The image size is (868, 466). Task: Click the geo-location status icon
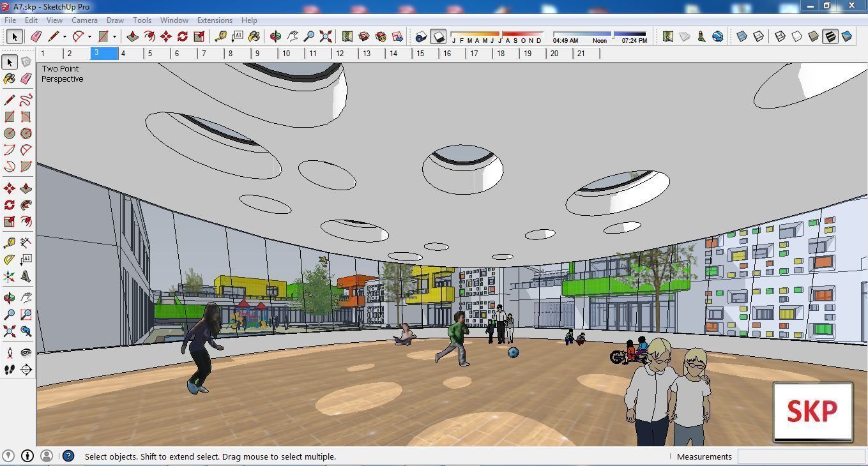tap(8, 456)
